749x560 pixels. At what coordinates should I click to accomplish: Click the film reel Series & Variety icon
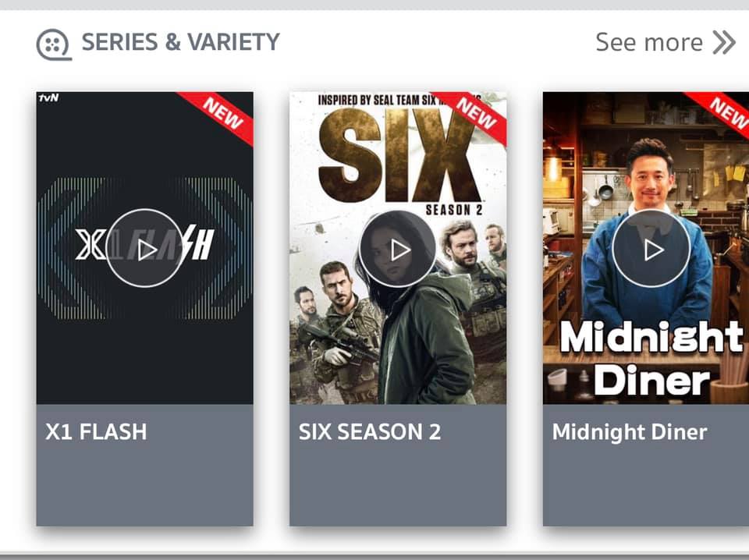54,45
